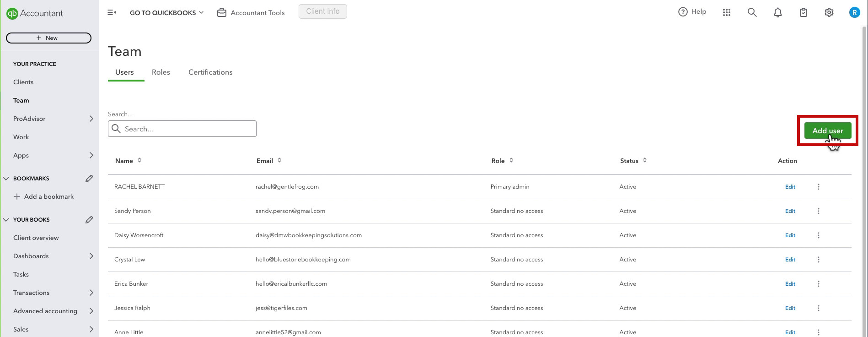Open more actions for Daisy Worsencroft
This screenshot has width=868, height=337.
[819, 235]
